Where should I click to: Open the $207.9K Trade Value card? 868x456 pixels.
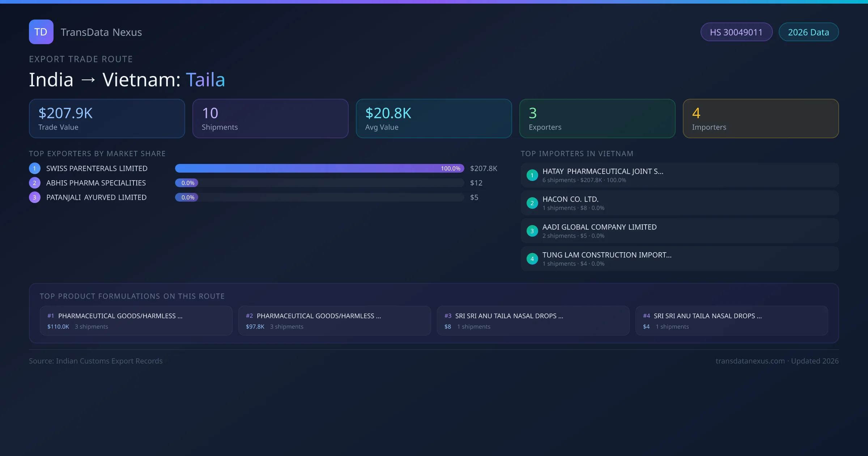[x=107, y=118]
